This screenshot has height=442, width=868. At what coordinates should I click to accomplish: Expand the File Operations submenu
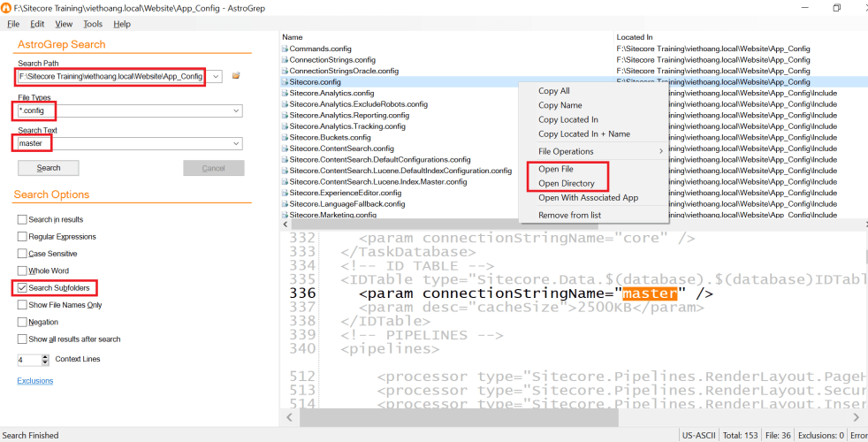(x=592, y=151)
